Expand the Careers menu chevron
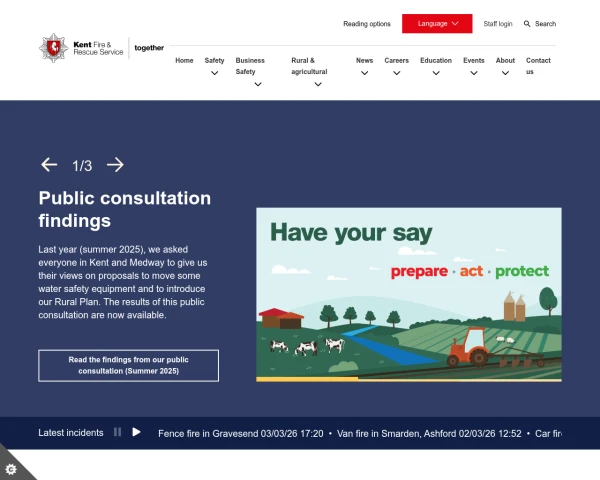Screen dimensions: 600x480 [x=396, y=73]
